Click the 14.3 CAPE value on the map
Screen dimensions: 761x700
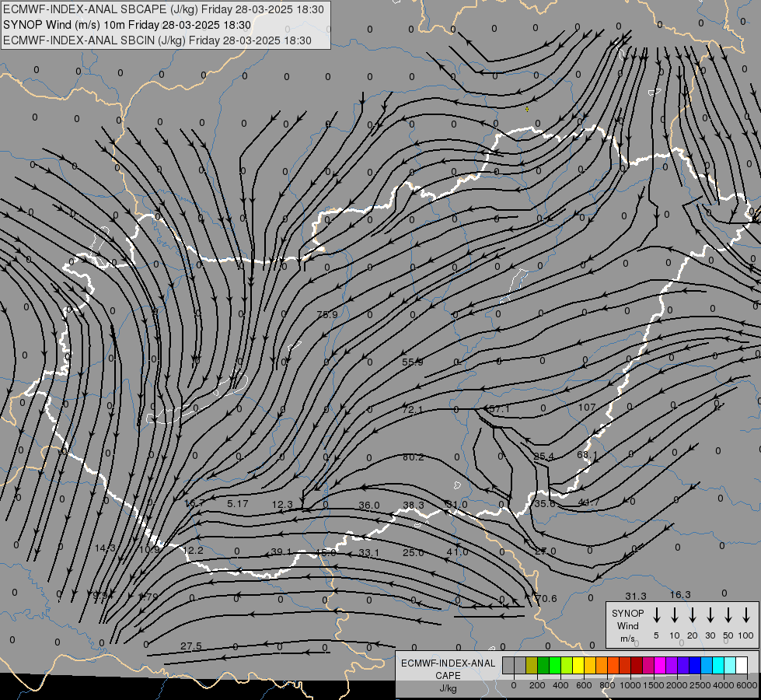[105, 548]
